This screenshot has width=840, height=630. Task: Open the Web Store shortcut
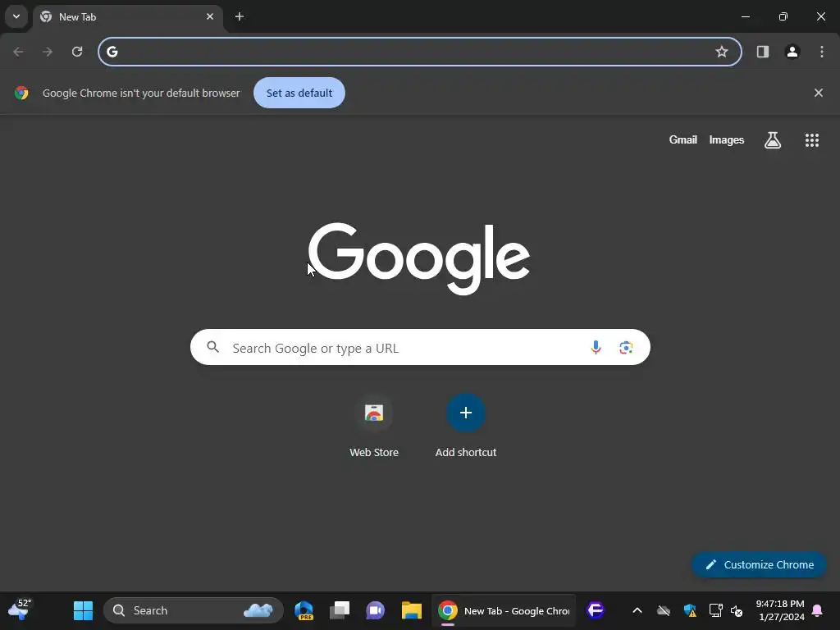(x=374, y=426)
